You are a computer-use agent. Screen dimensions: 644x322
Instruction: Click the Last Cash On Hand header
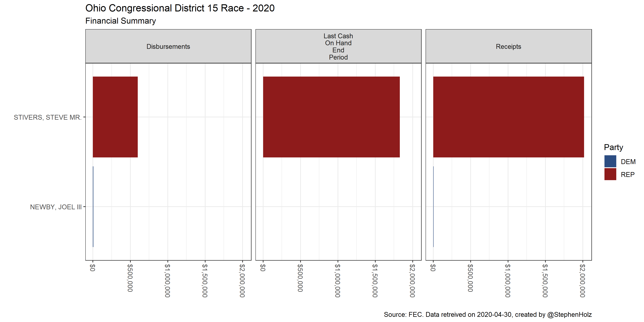[x=338, y=47]
